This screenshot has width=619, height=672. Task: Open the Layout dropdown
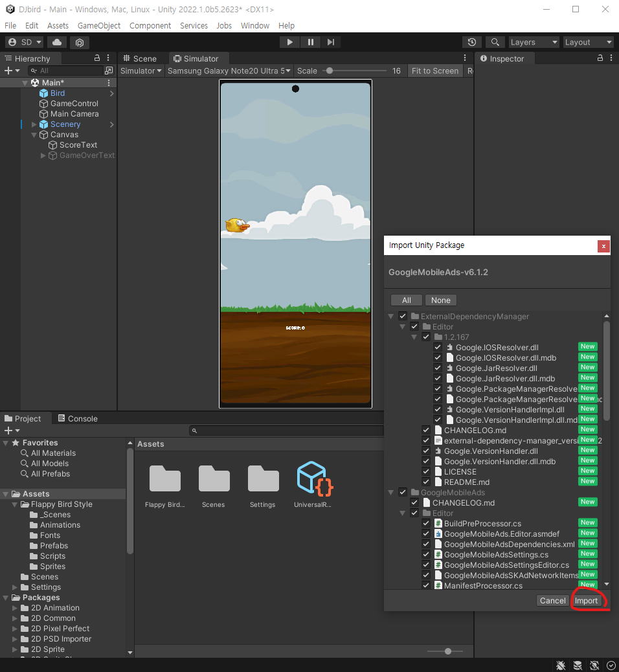[x=588, y=42]
